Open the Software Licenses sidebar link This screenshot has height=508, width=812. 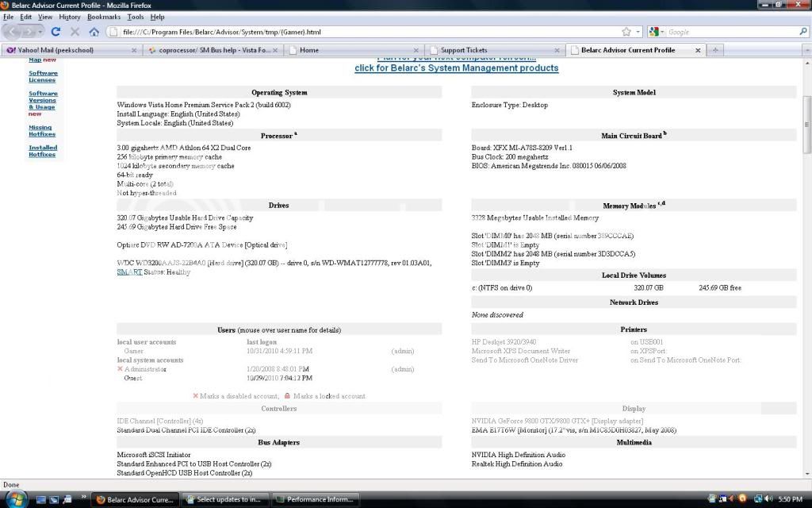tap(43, 76)
